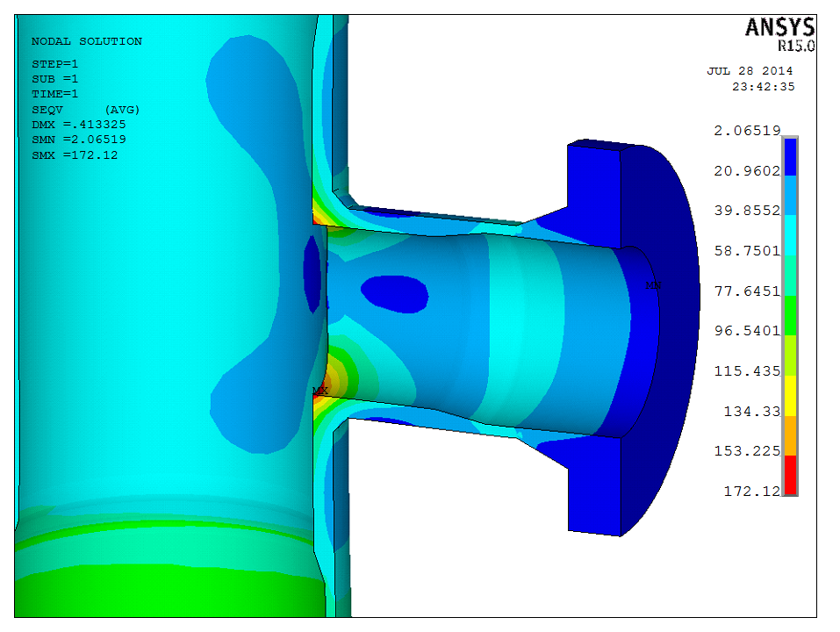
Task: Click the MX maximum stress marker
Action: (319, 391)
